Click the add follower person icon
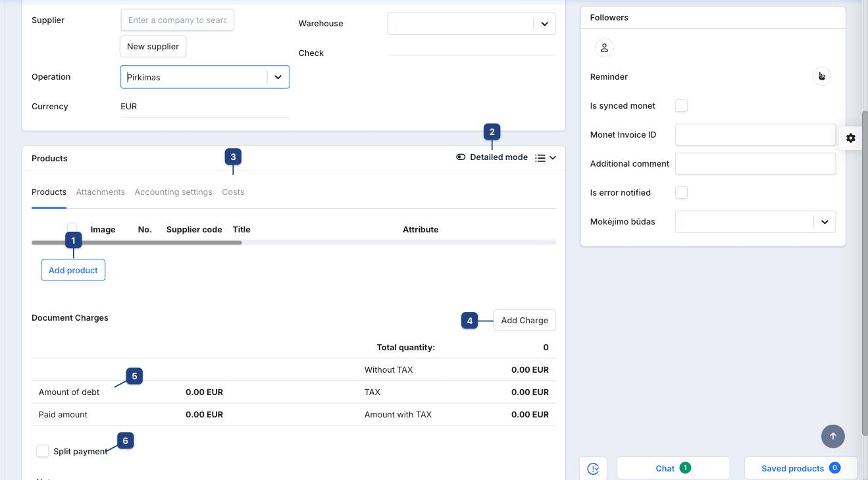 [604, 47]
